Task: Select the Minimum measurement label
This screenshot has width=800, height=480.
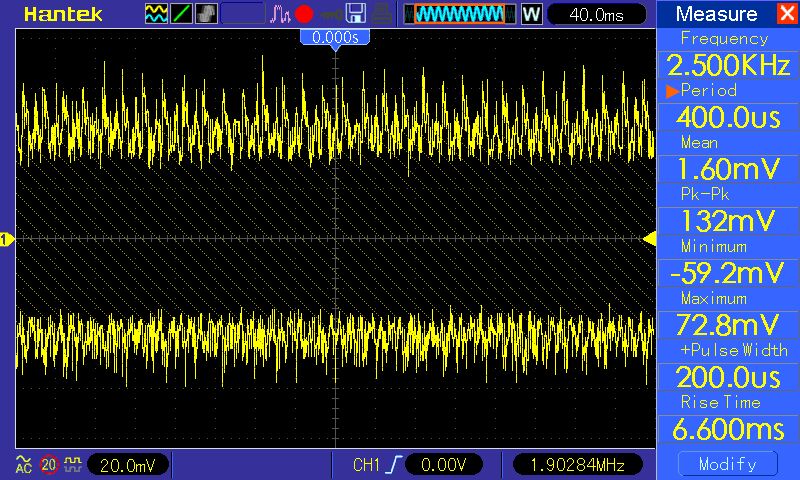Action: pos(714,246)
